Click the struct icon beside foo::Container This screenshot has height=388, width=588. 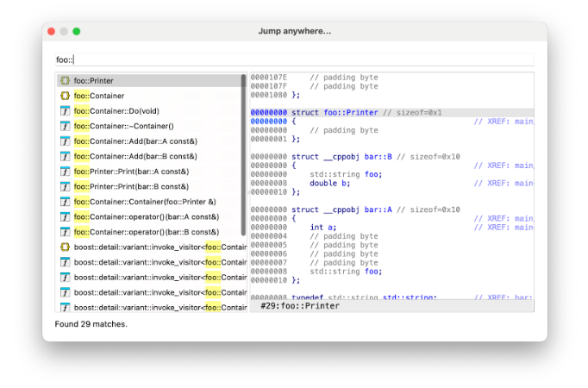(65, 96)
